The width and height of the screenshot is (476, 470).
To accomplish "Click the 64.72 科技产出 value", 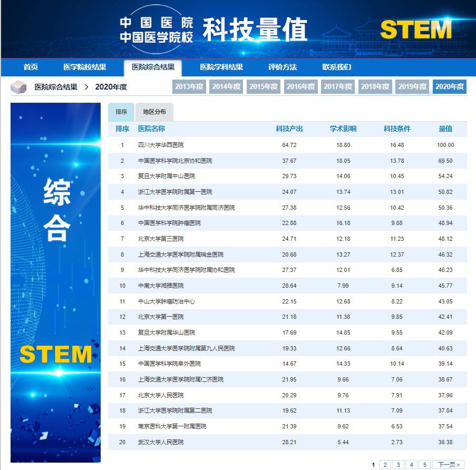I will click(289, 145).
